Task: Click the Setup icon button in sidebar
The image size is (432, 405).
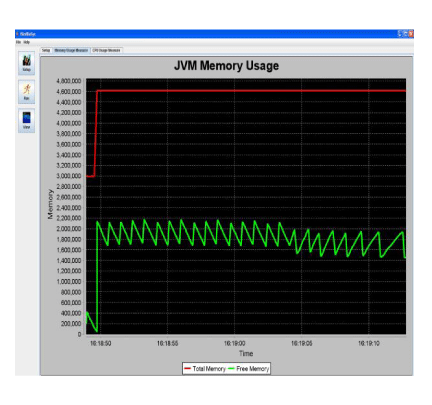Action: (26, 63)
